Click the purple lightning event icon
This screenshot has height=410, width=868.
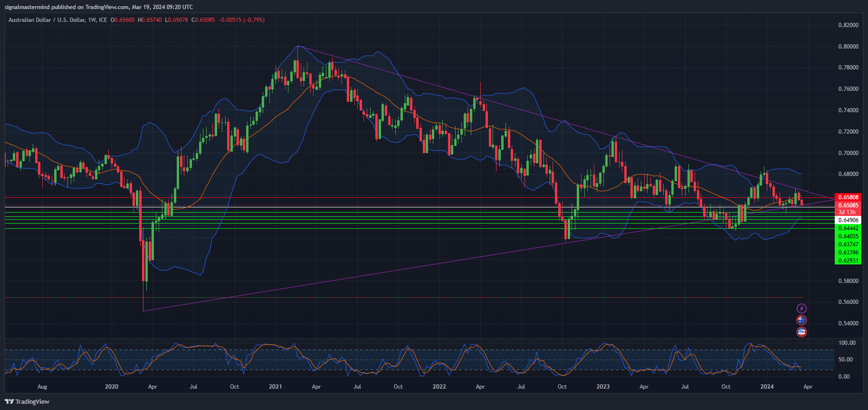pos(801,309)
